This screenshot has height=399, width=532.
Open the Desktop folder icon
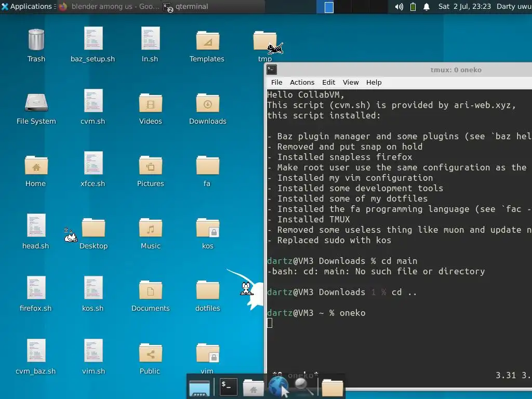94,228
